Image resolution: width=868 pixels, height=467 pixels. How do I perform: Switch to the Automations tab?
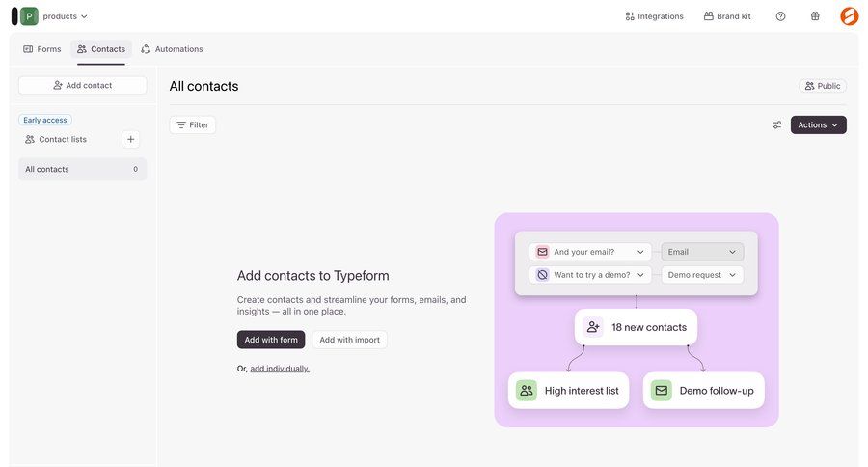[x=172, y=49]
